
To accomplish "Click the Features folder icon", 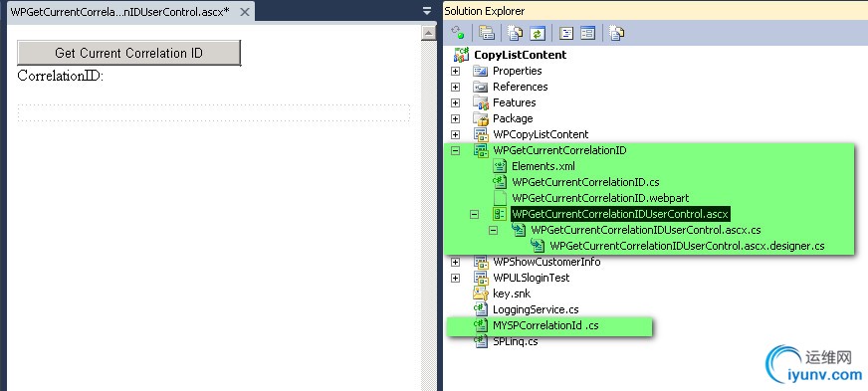I will 480,102.
